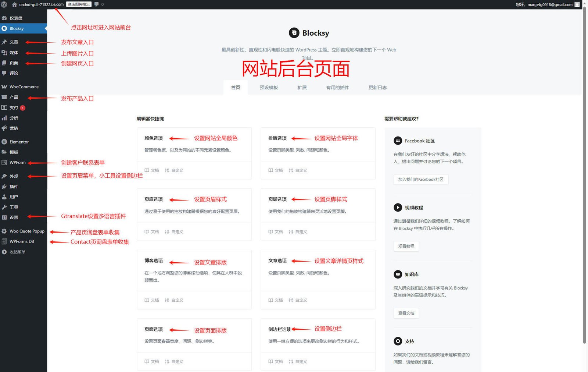Switch to the 预设模板 tab
Viewport: 588px width, 372px height.
click(x=269, y=88)
